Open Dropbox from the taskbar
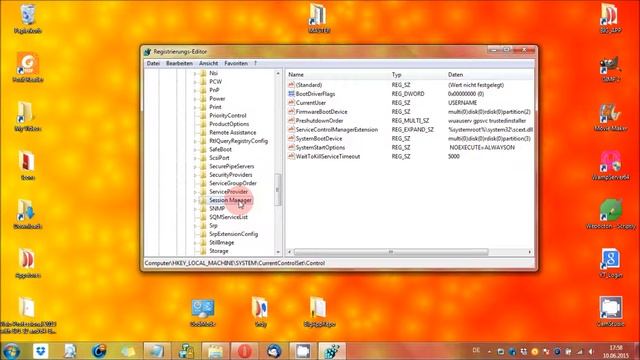640x360 pixels. [x=40, y=351]
